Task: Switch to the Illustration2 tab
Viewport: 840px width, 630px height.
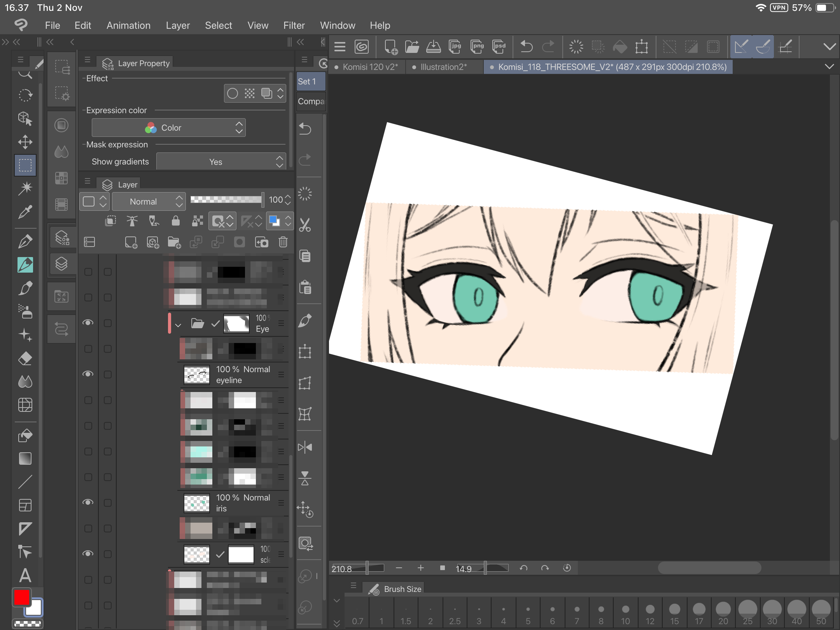Action: 443,67
